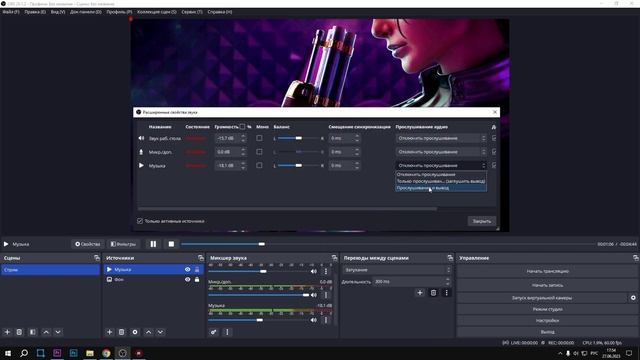Open the Вид menu
The height and width of the screenshot is (360, 640).
tap(58, 12)
